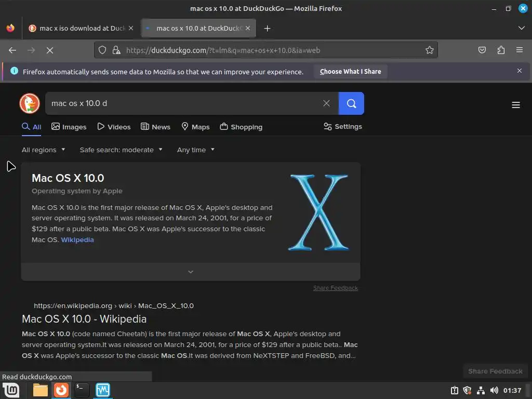Select the All results tab
Screen dimensions: 532x399
[32, 127]
